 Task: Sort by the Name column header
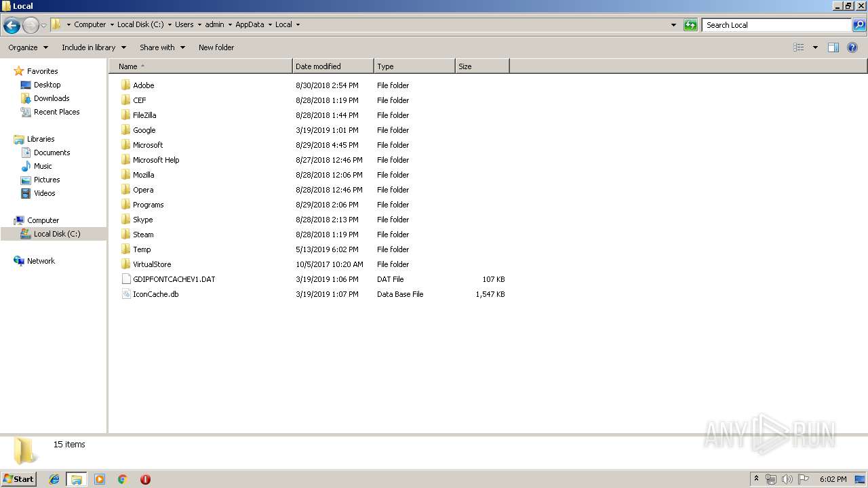click(x=201, y=66)
